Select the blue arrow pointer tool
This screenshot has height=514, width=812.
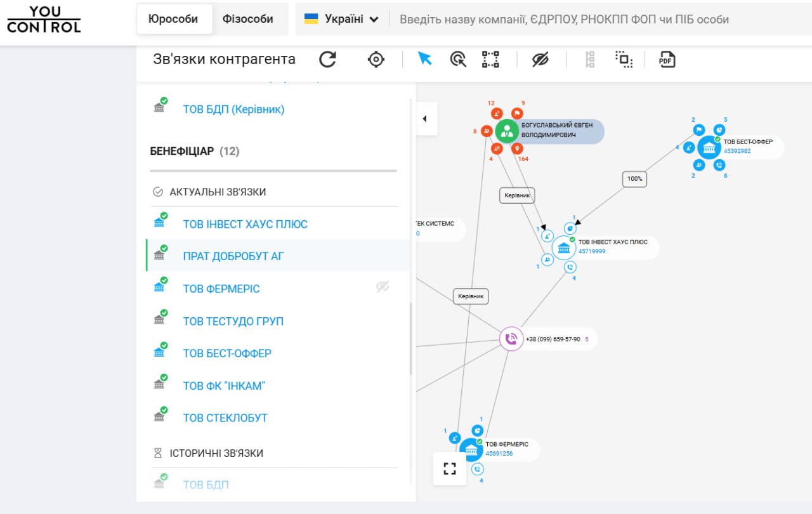[424, 59]
